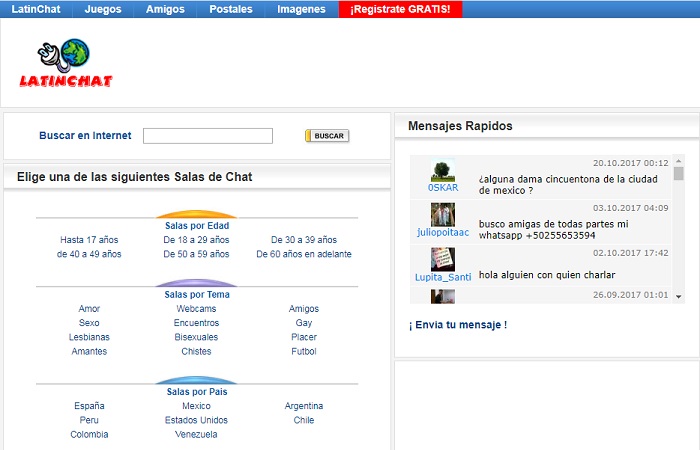Open the 0SKAR username link
This screenshot has height=450, width=700.
tap(443, 187)
